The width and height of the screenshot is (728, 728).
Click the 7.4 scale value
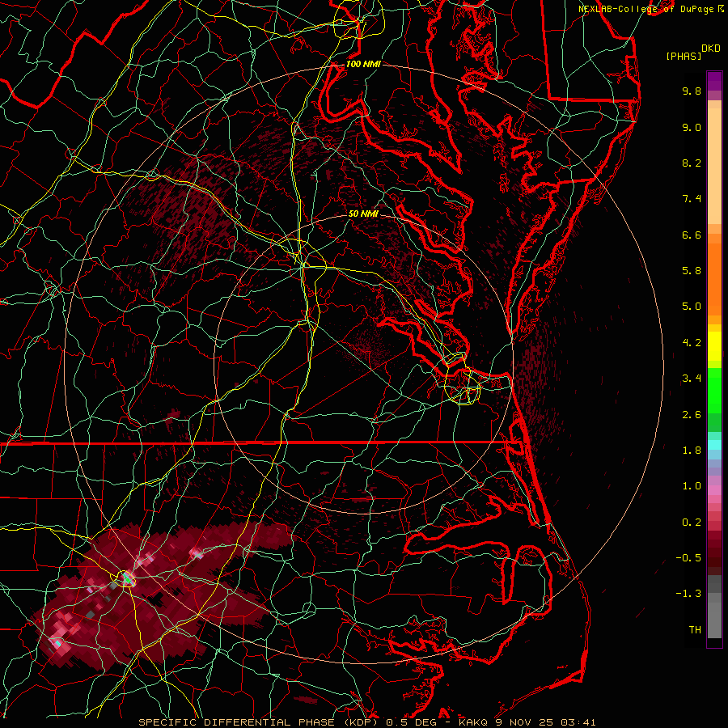[x=692, y=199]
